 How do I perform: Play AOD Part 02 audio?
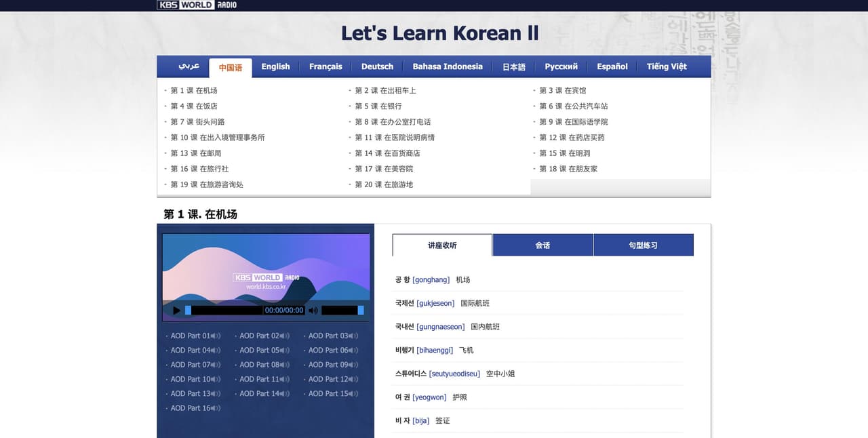pos(263,336)
